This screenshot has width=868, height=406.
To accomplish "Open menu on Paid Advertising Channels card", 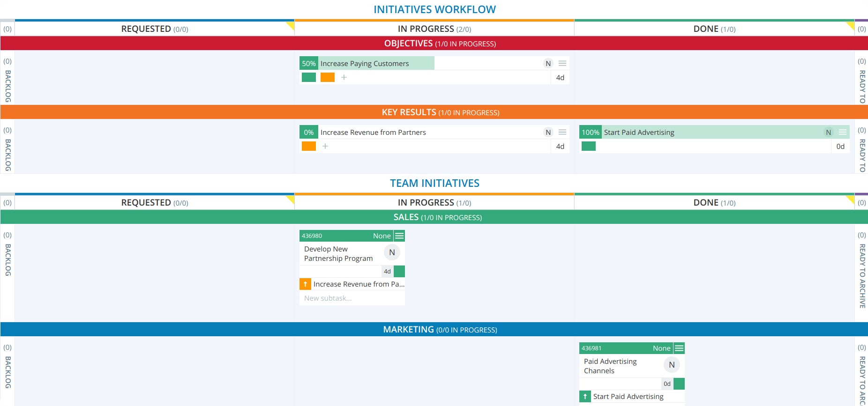I will pos(679,348).
